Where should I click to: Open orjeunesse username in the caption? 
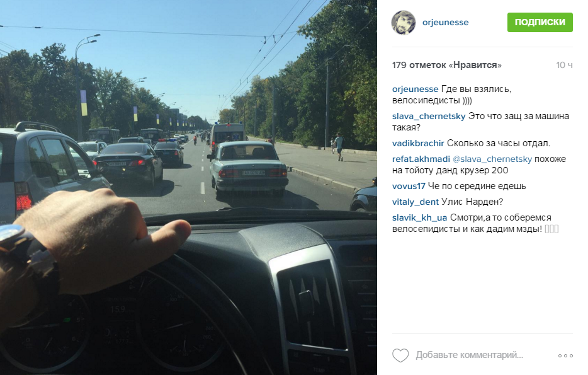[x=415, y=89]
